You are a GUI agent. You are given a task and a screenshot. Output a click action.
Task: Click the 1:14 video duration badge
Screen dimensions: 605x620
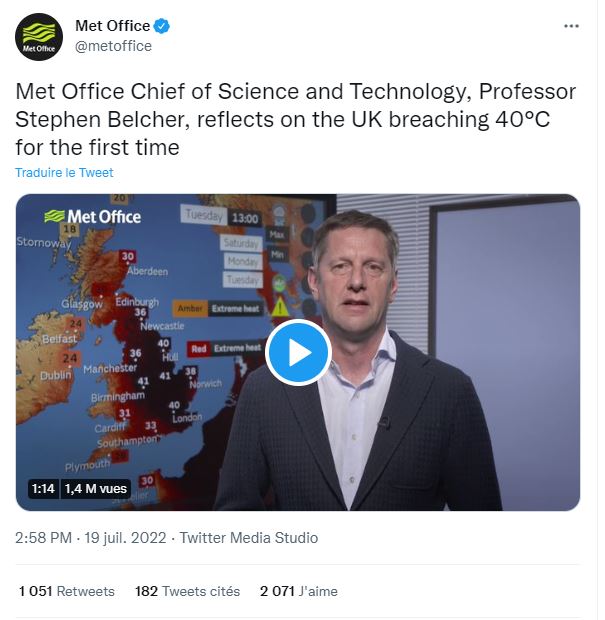42,489
